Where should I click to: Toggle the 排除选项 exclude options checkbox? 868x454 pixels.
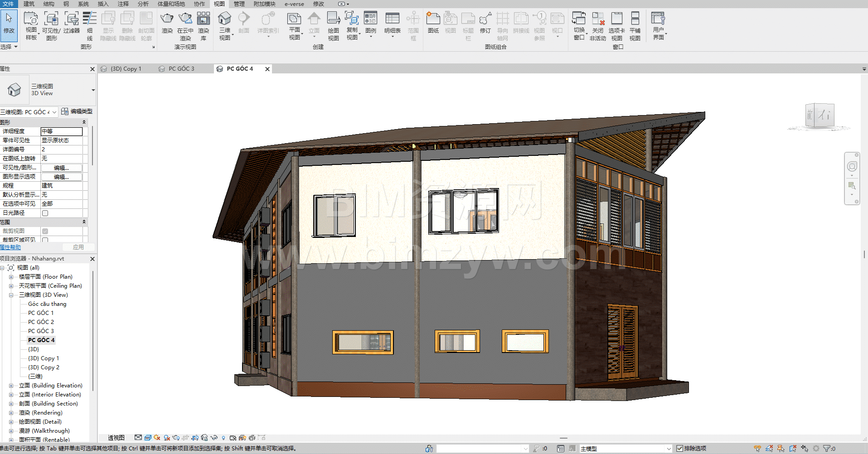(x=679, y=449)
